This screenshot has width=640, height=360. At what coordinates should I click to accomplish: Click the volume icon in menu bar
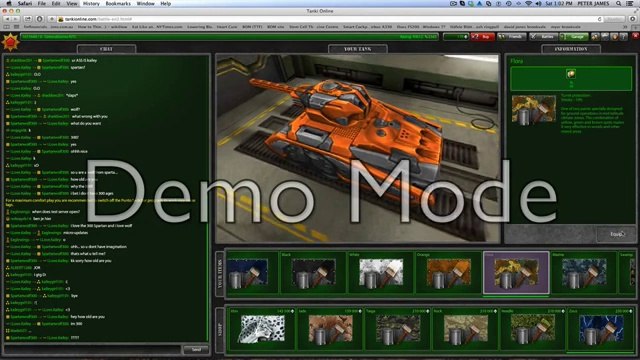[x=538, y=4]
